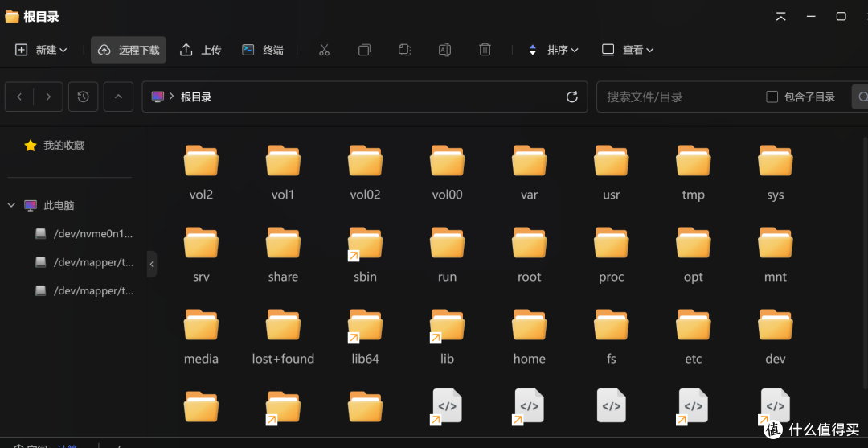Select the first /dev/mapper/t... drive
Viewport: 868px width, 448px height.
84,262
